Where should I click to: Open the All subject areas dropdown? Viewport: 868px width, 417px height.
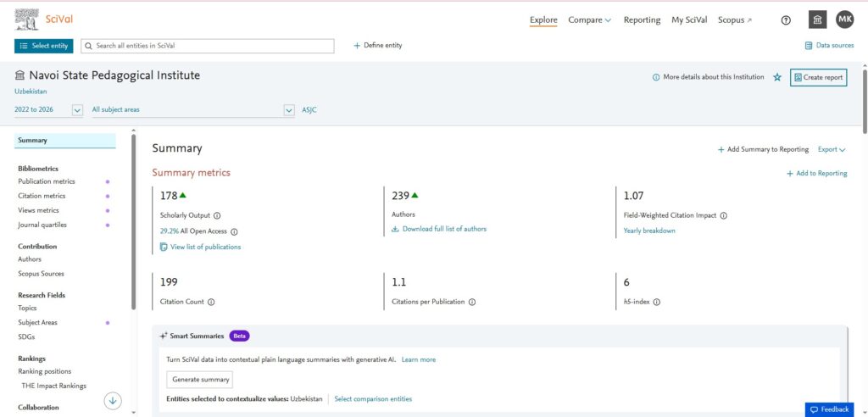click(289, 110)
